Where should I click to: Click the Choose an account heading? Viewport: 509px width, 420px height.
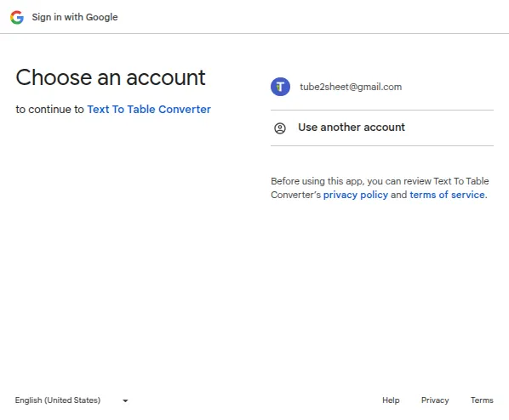click(x=111, y=77)
